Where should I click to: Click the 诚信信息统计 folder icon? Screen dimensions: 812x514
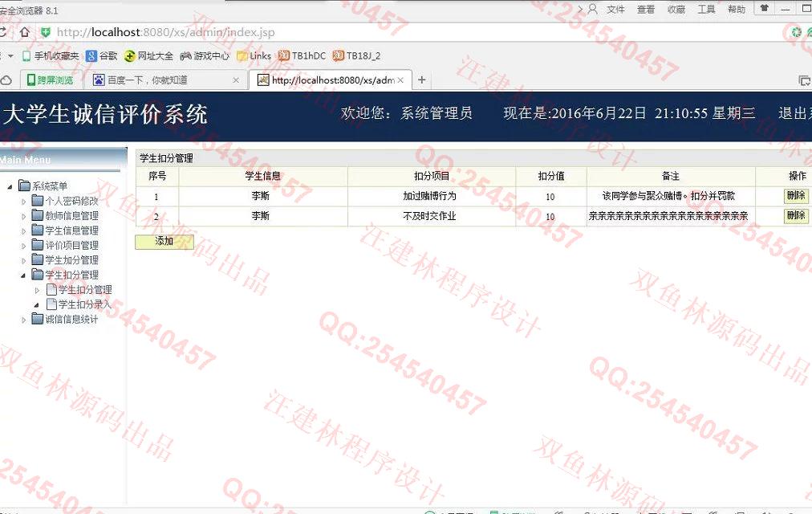coord(37,319)
